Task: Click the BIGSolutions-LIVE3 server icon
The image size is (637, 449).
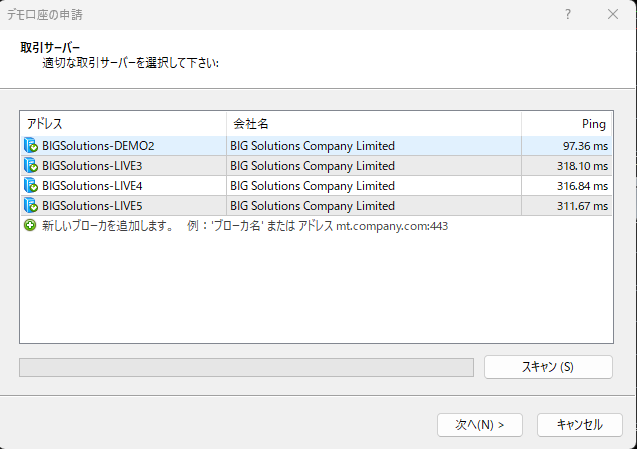Action: point(31,165)
